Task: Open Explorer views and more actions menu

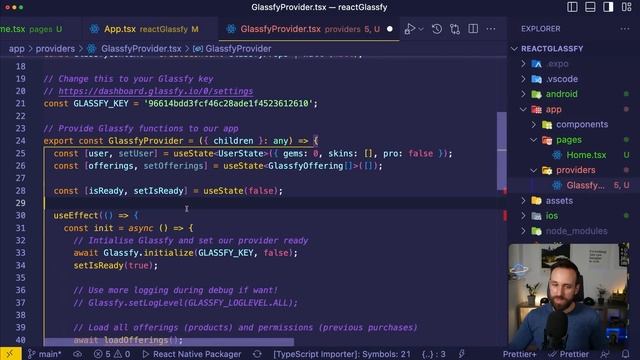Action: [x=624, y=29]
